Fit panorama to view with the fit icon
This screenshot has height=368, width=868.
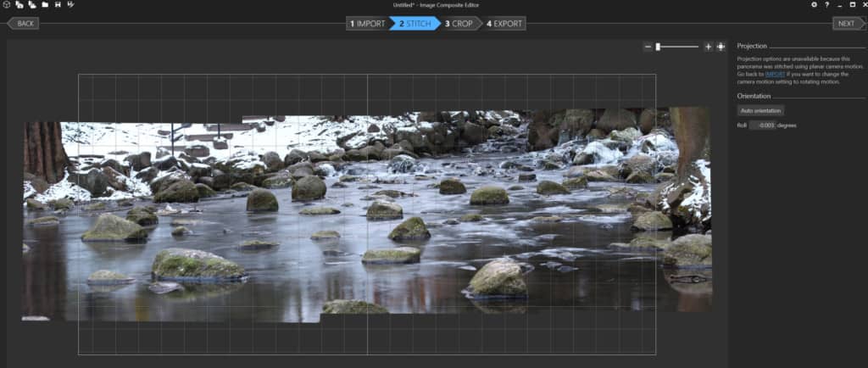coord(721,47)
